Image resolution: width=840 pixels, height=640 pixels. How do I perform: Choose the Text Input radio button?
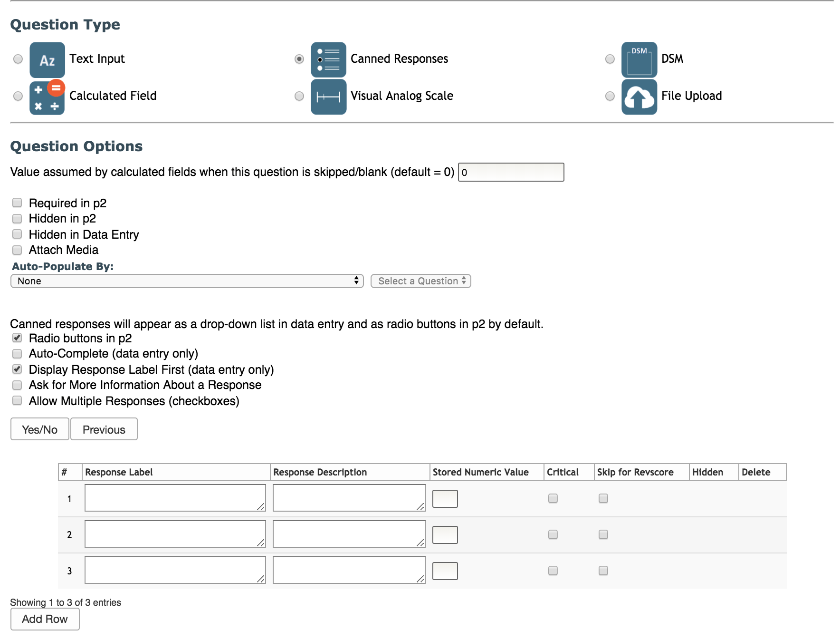click(17, 59)
